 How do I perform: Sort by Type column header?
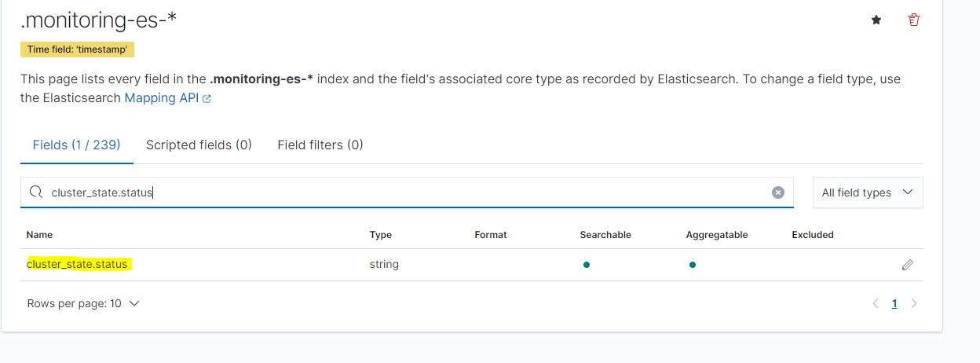381,235
